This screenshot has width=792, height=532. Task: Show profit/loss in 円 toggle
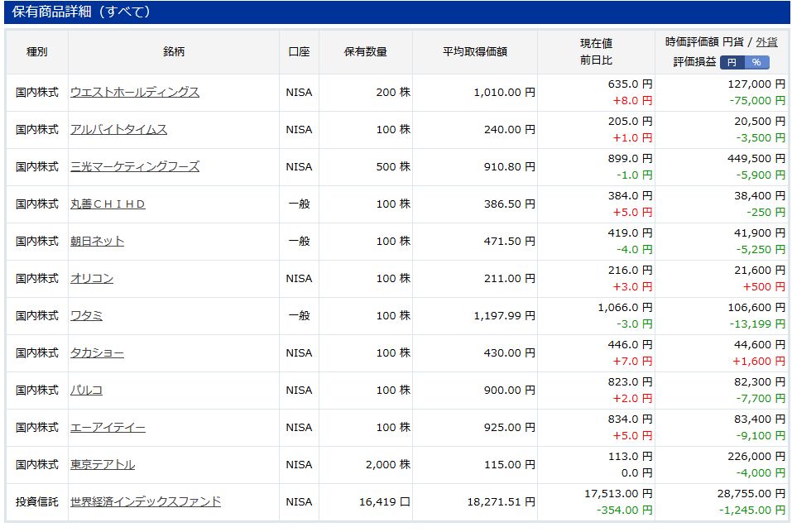click(x=732, y=62)
